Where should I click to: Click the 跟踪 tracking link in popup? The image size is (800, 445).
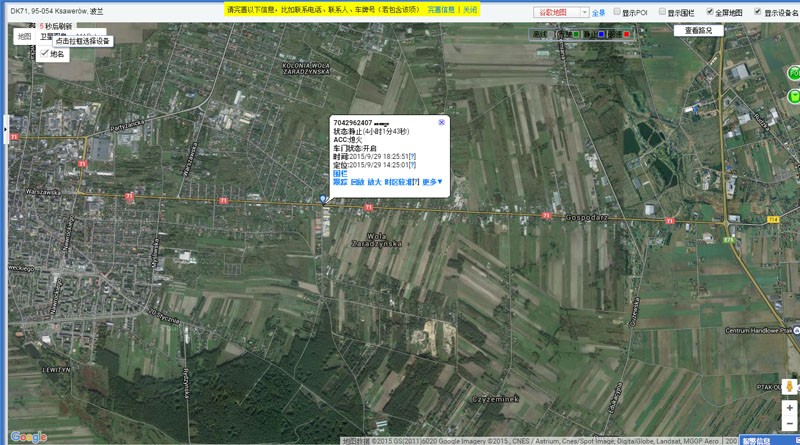pyautogui.click(x=340, y=182)
